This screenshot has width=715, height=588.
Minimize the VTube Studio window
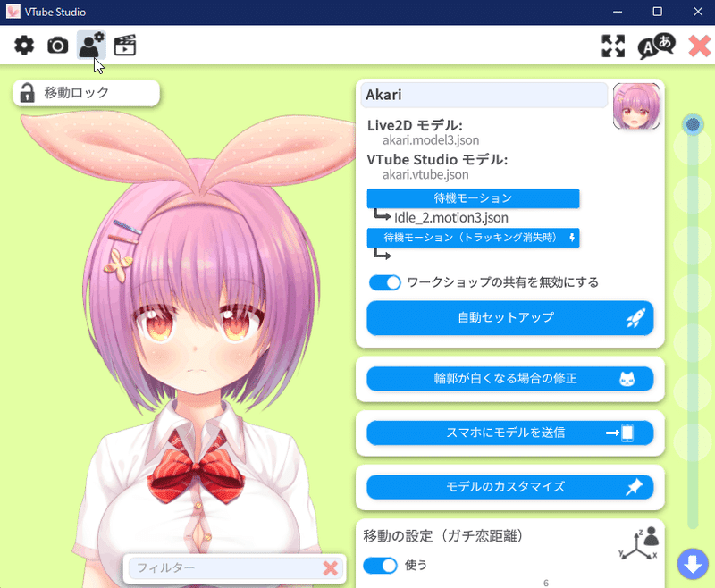point(618,12)
